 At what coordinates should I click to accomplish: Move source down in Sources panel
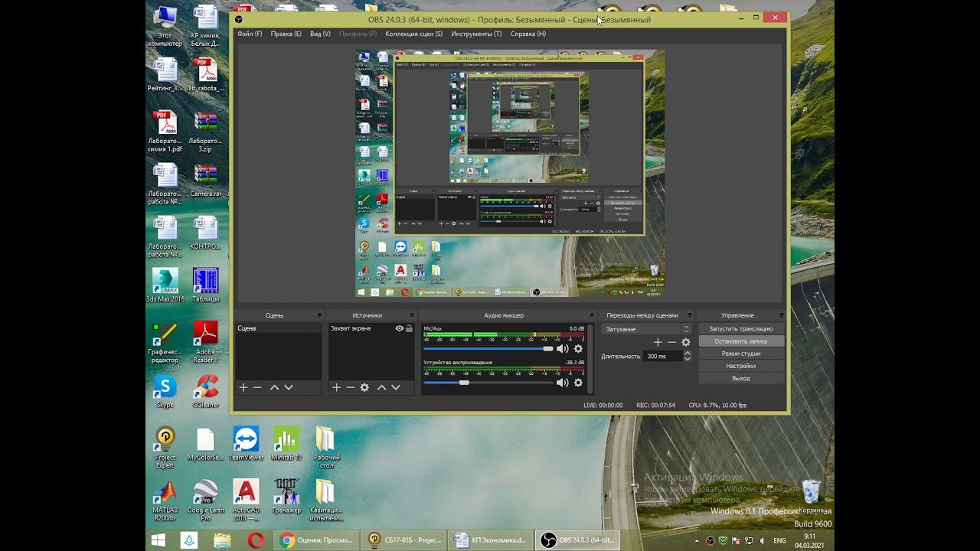[x=396, y=387]
